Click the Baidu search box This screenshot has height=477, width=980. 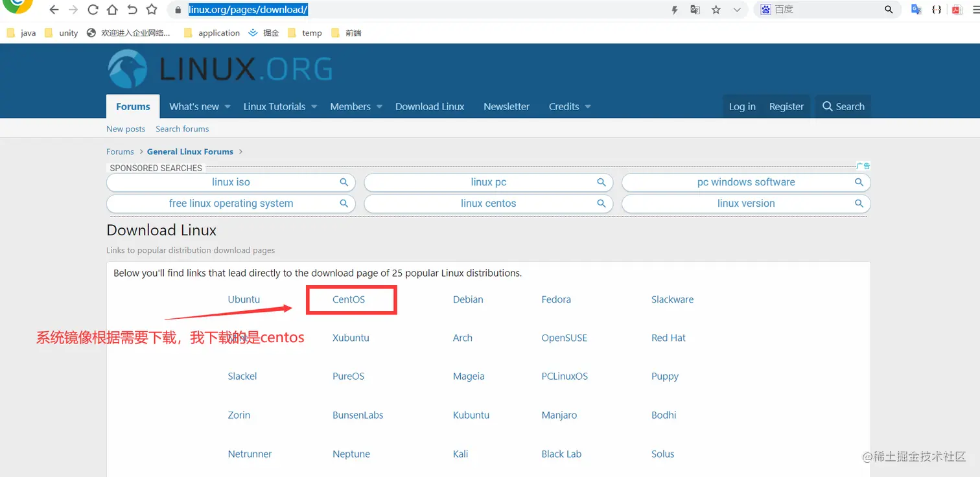pyautogui.click(x=827, y=10)
